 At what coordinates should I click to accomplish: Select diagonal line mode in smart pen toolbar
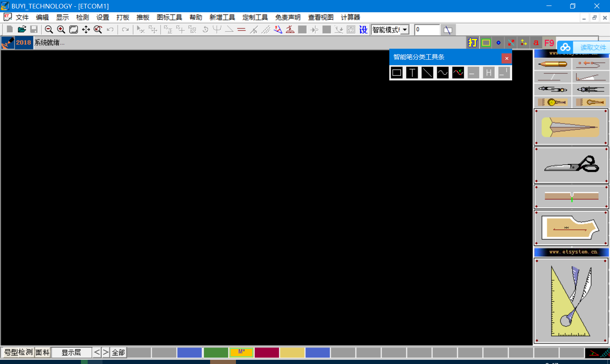[427, 73]
